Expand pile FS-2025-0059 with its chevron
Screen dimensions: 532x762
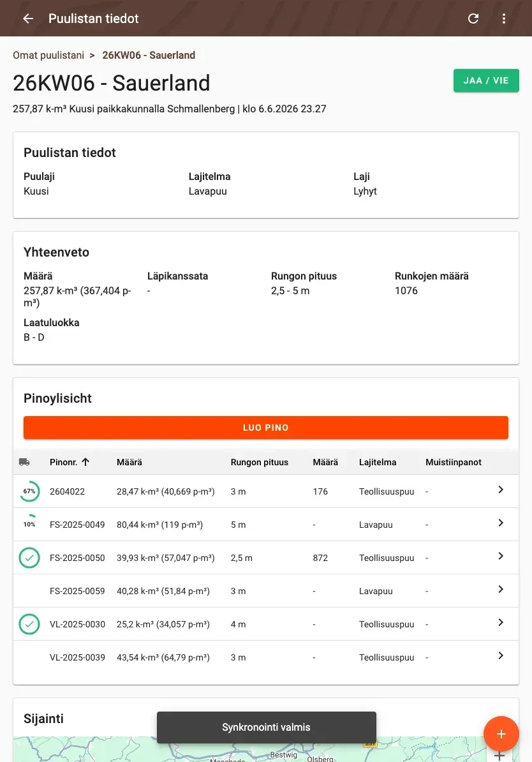(501, 590)
